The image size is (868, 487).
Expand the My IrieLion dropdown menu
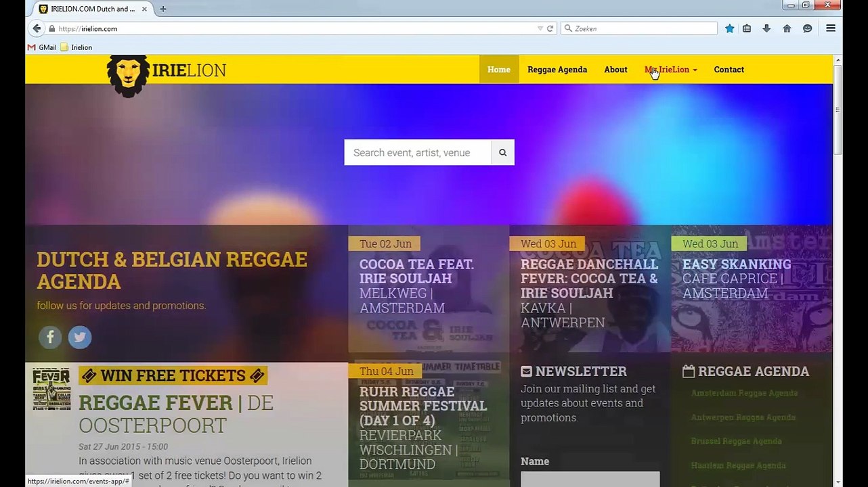670,70
